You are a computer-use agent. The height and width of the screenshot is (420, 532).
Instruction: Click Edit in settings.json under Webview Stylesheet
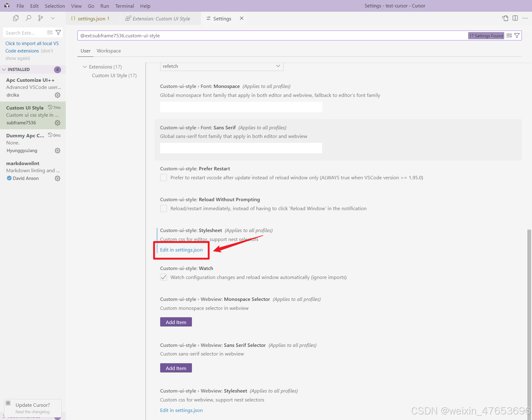pos(181,410)
